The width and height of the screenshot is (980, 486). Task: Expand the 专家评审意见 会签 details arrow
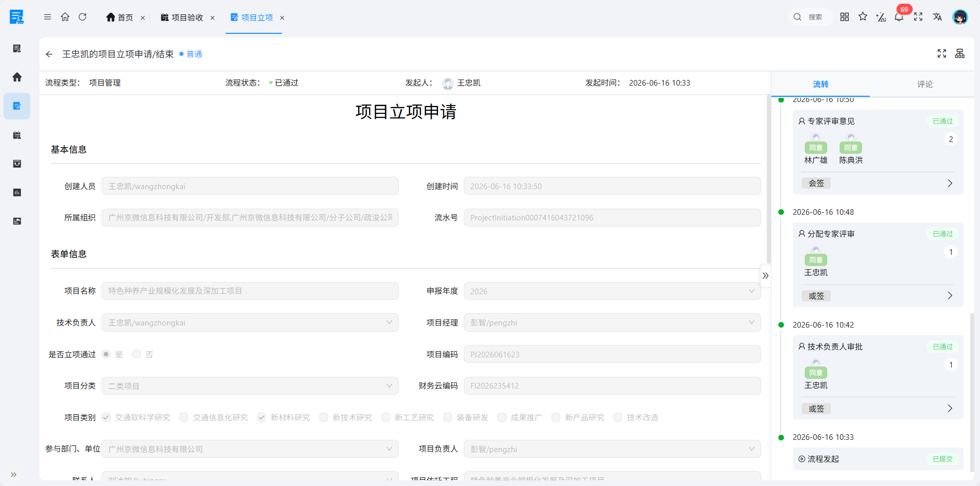(950, 183)
